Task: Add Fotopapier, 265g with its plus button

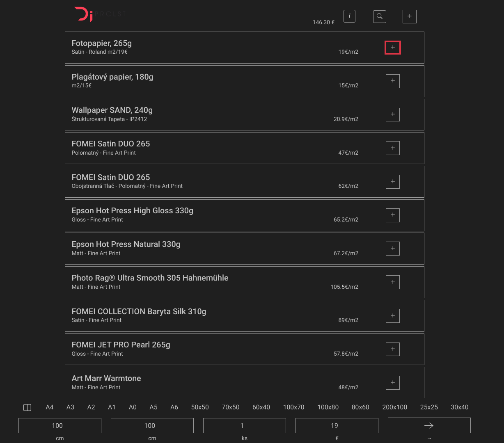Action: point(393,48)
